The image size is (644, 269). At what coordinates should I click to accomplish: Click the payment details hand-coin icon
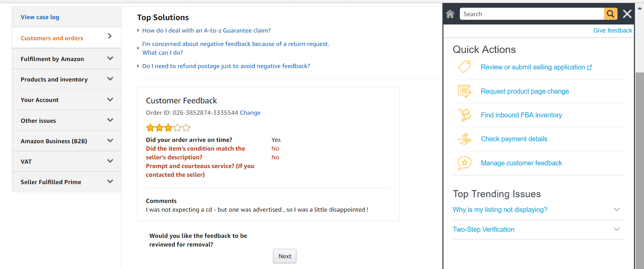(x=465, y=139)
